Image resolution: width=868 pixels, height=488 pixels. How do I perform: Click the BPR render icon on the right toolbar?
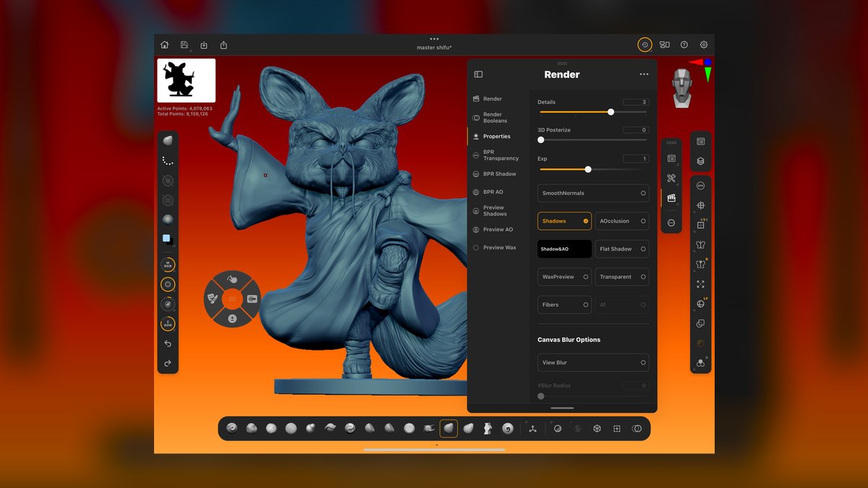[x=701, y=186]
